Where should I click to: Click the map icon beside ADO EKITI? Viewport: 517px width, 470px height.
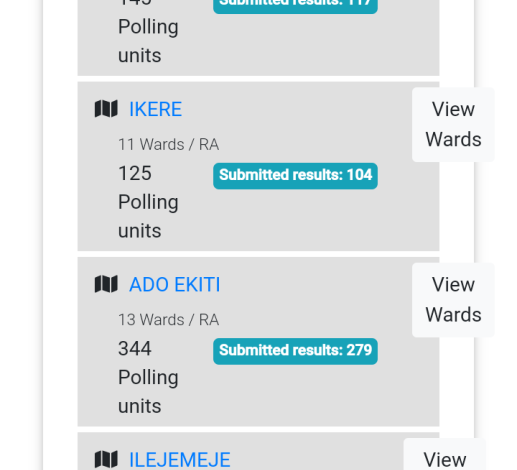pos(106,284)
